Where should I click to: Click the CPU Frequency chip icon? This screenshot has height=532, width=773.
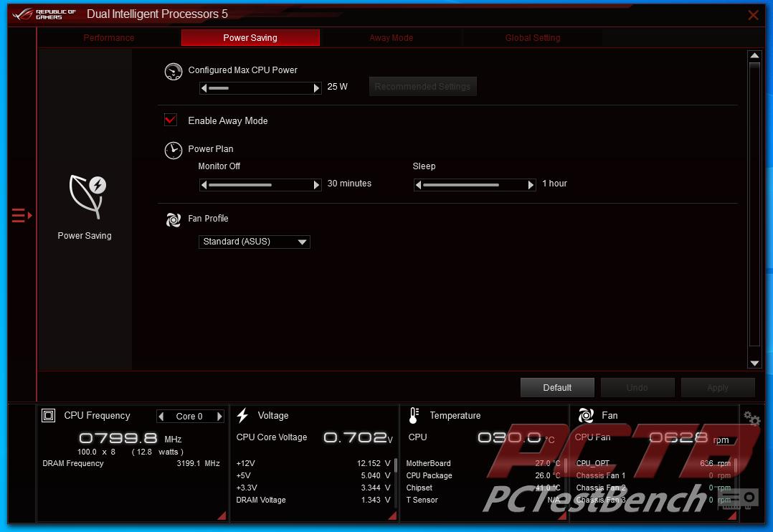click(48, 416)
